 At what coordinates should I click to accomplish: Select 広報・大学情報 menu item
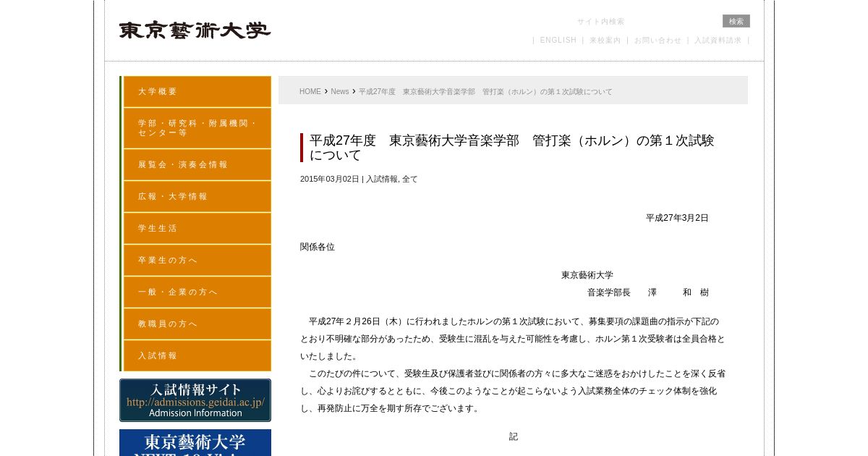click(x=197, y=197)
